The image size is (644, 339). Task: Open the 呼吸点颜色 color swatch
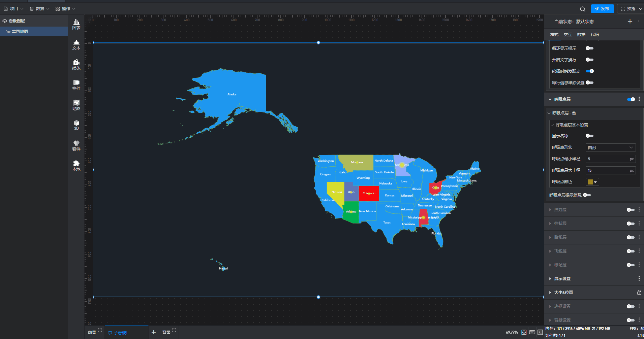pos(592,182)
